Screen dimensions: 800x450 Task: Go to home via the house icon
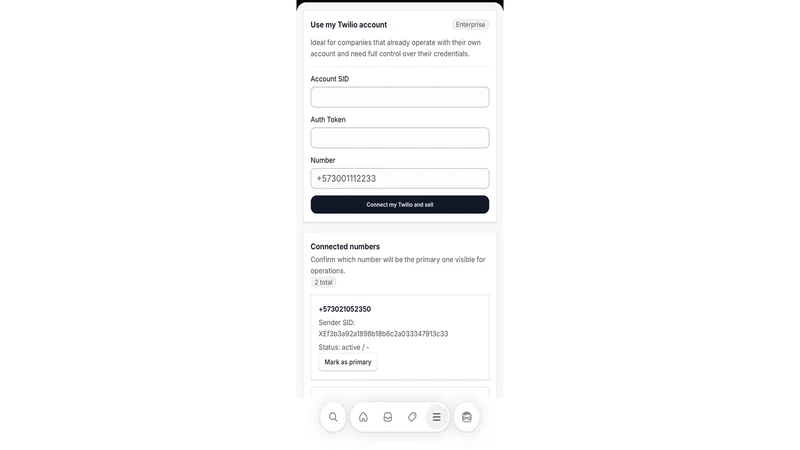pyautogui.click(x=363, y=417)
